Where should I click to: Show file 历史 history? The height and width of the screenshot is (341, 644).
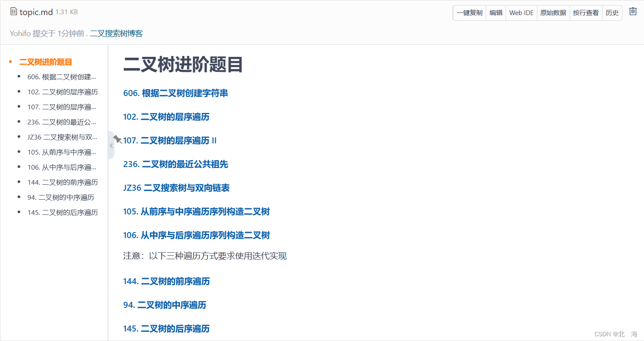pyautogui.click(x=612, y=13)
